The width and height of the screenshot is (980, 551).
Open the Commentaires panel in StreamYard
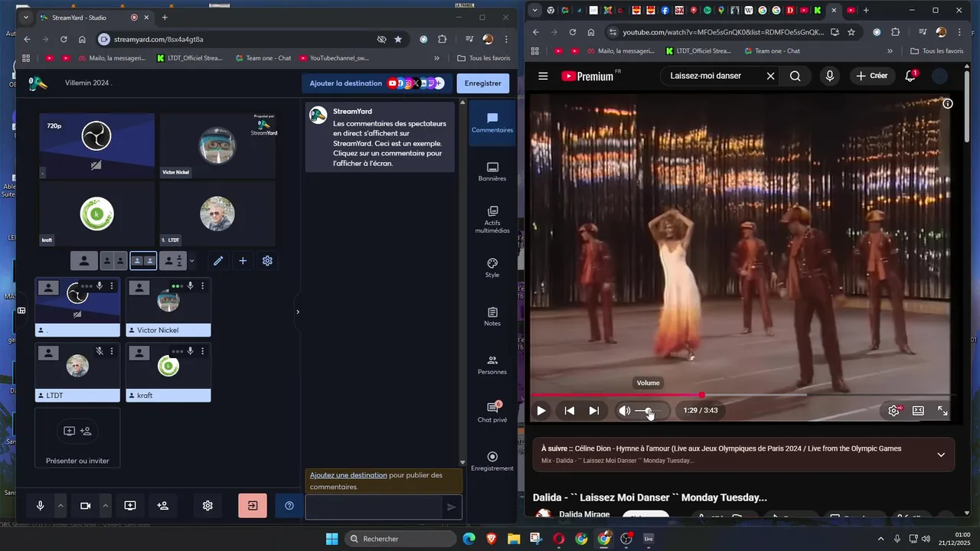(x=492, y=123)
